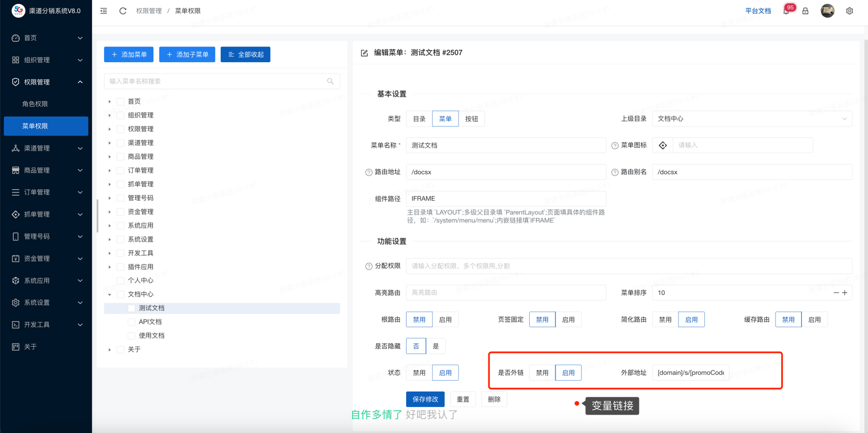
Task: Open the settings gear icon in header
Action: tap(849, 11)
